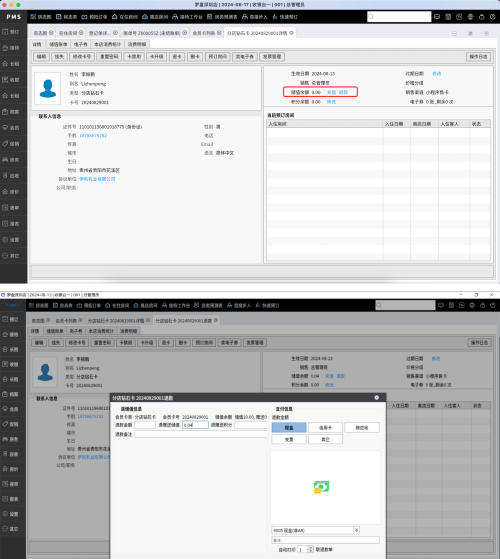Decrease the print copies stepper

click(311, 551)
